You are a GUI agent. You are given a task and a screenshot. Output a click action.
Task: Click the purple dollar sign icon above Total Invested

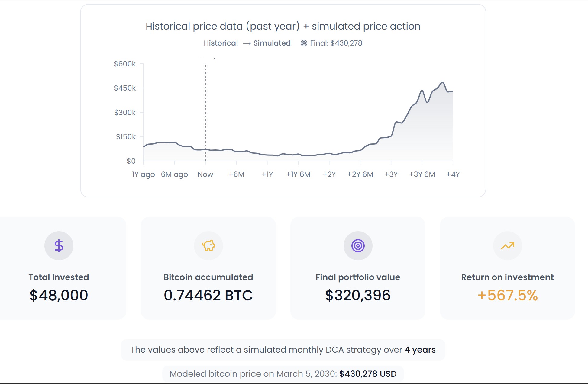pos(59,245)
